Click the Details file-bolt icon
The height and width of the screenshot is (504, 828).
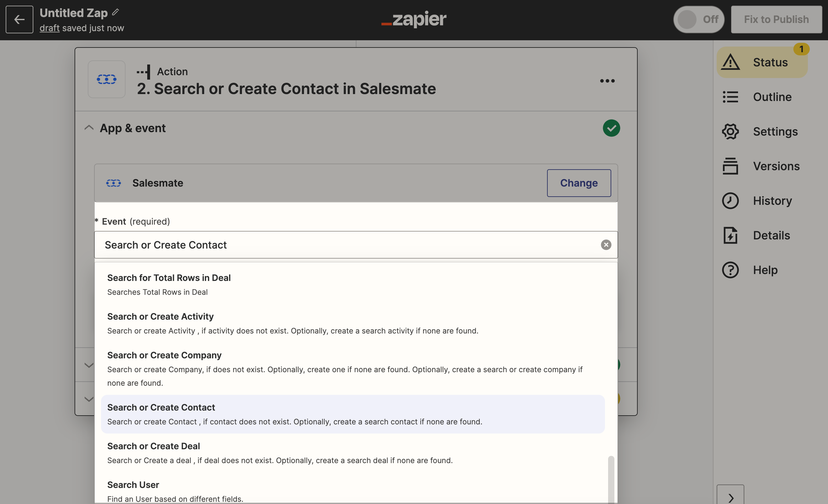tap(730, 235)
